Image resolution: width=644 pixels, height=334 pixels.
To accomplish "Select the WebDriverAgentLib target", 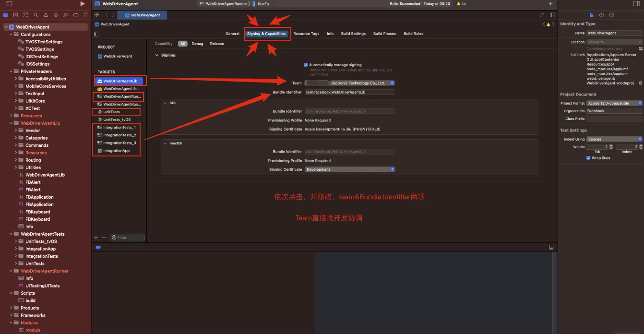I will pyautogui.click(x=120, y=81).
